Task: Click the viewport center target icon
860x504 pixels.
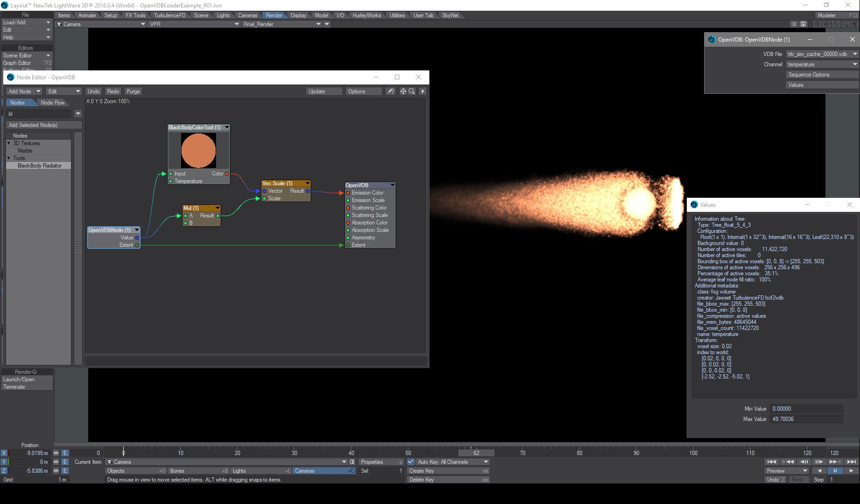Action: [x=817, y=24]
